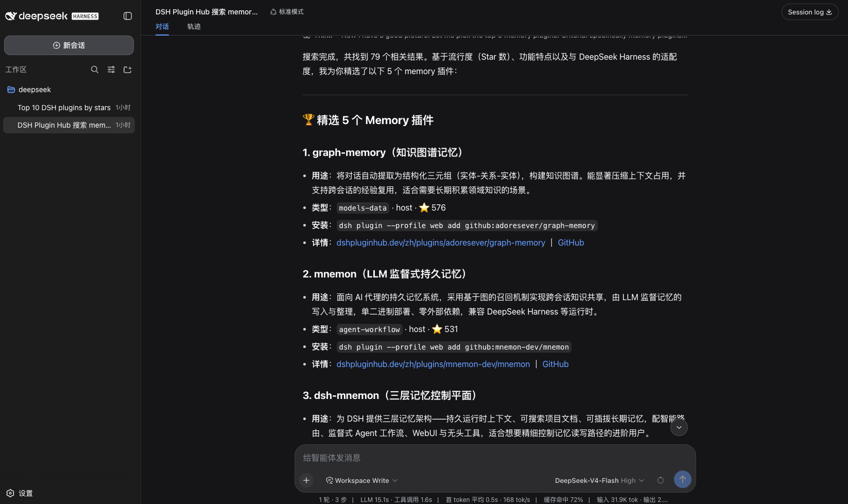Screen dimensions: 848x504
Task: Click the '1 轮 · 3 步' status entry
Action: [x=333, y=499]
